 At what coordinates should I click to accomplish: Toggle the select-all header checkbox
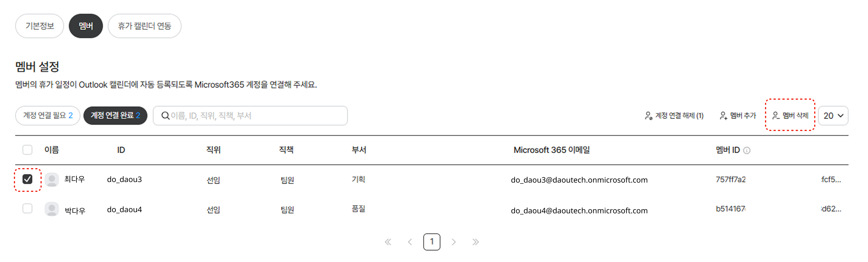pos(27,150)
